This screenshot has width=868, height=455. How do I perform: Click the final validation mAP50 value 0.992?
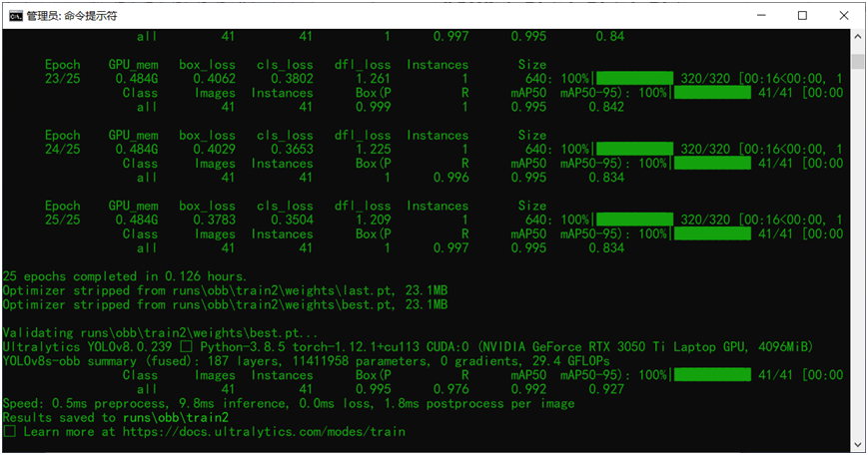click(528, 389)
